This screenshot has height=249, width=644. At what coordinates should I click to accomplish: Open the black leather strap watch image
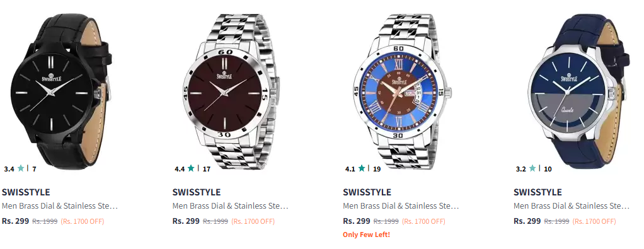point(60,91)
